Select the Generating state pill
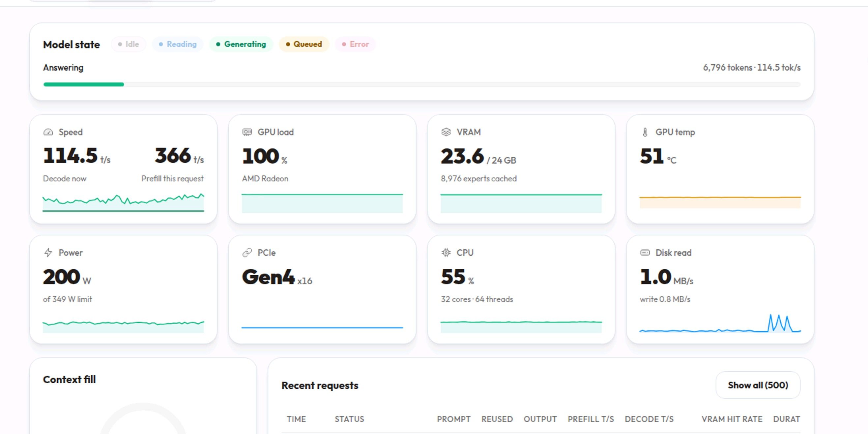Viewport: 868px width, 434px height. [241, 44]
